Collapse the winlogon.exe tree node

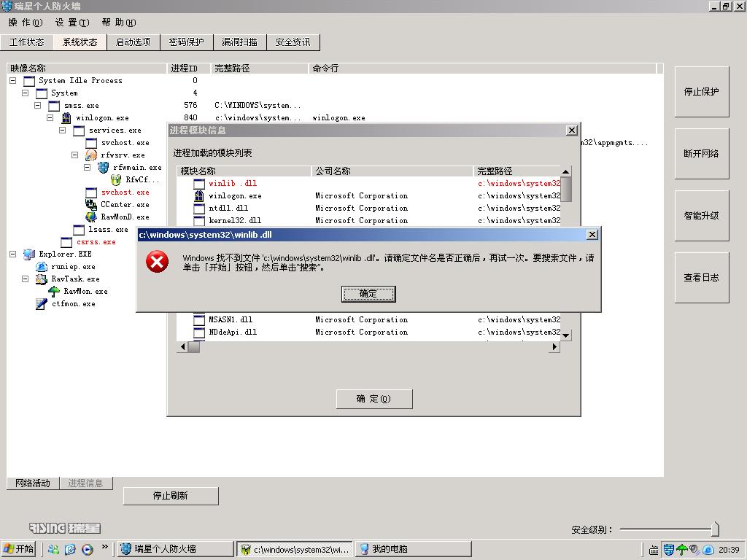coord(50,117)
